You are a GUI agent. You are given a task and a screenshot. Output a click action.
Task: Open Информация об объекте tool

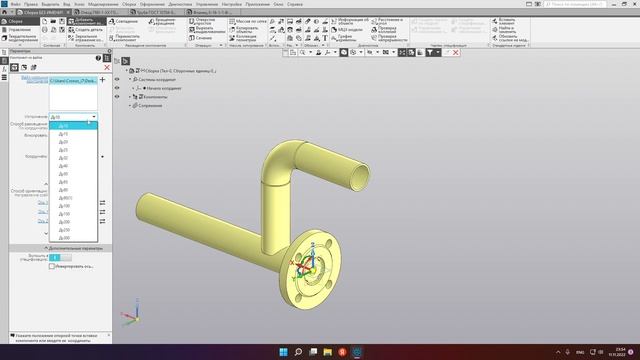coord(349,21)
